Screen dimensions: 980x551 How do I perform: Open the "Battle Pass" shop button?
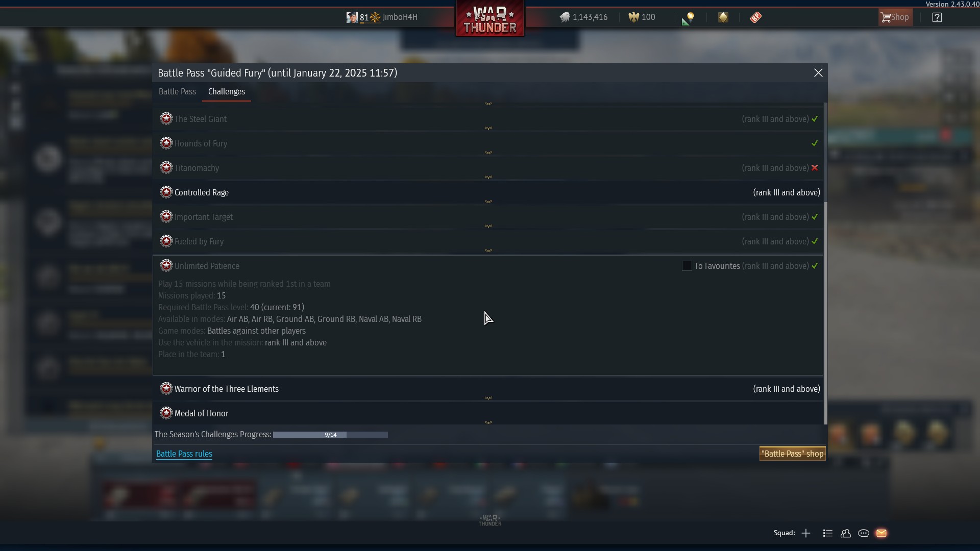(792, 454)
